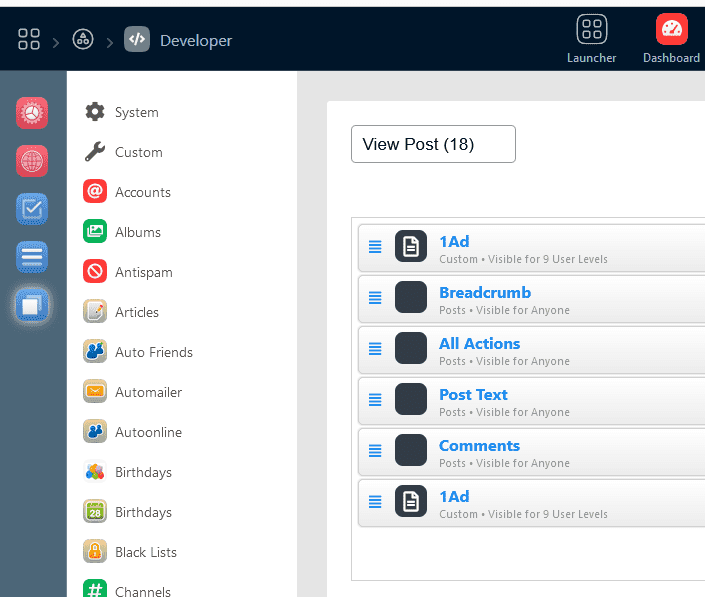Open System in the sidebar menu
This screenshot has width=705, height=597.
tap(136, 112)
